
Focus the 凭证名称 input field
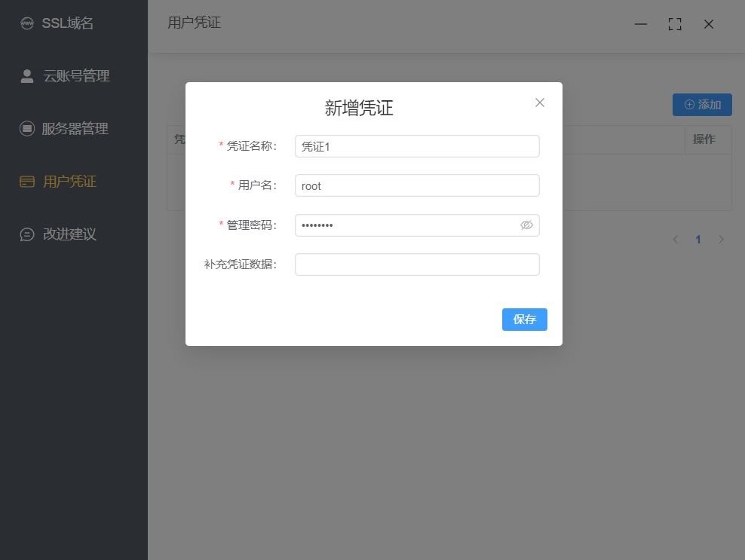tap(417, 146)
